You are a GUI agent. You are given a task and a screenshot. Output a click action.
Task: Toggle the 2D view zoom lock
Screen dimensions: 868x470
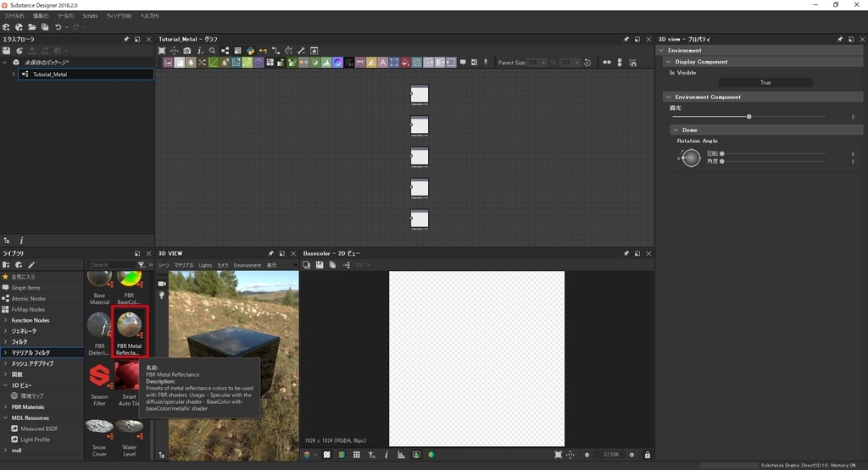click(647, 455)
